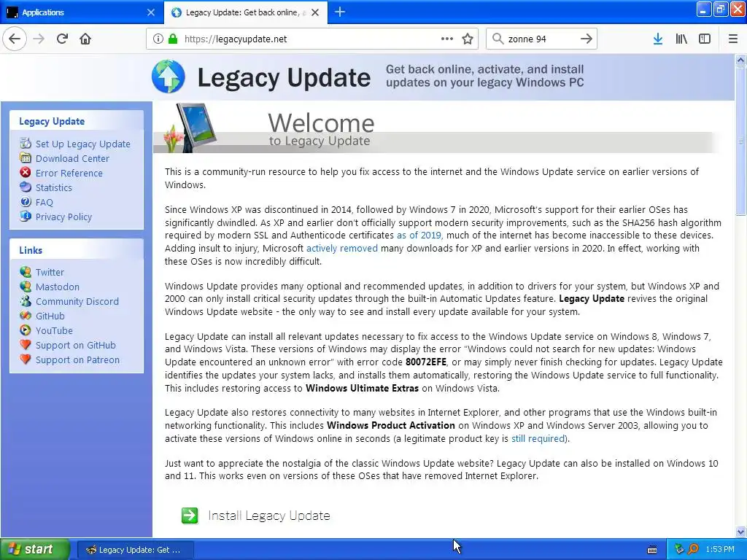
Task: Open the Windows start menu
Action: coord(35,549)
